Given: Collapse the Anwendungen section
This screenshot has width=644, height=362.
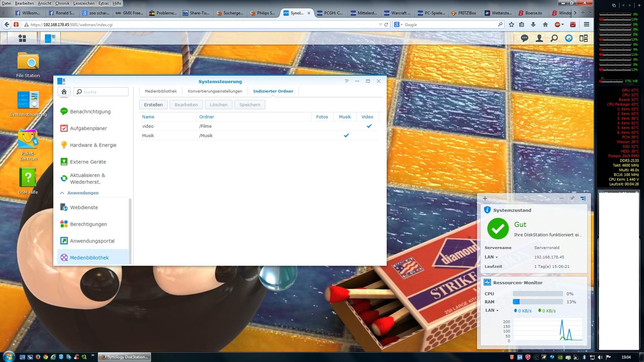Looking at the screenshot, I should (62, 193).
